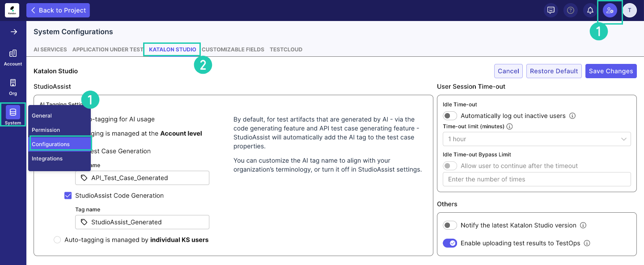Click Save Changes button
The width and height of the screenshot is (644, 265).
[611, 71]
